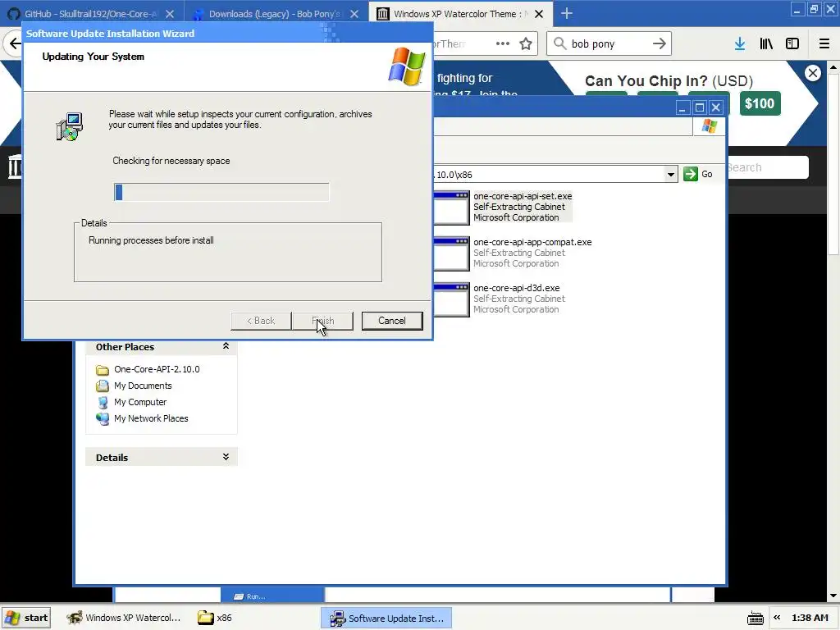
Task: Click the browser page scroll-up arrow
Action: pos(833,67)
